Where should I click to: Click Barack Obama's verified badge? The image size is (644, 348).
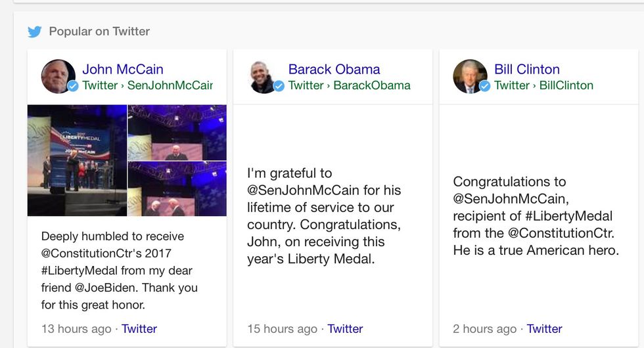[x=279, y=86]
